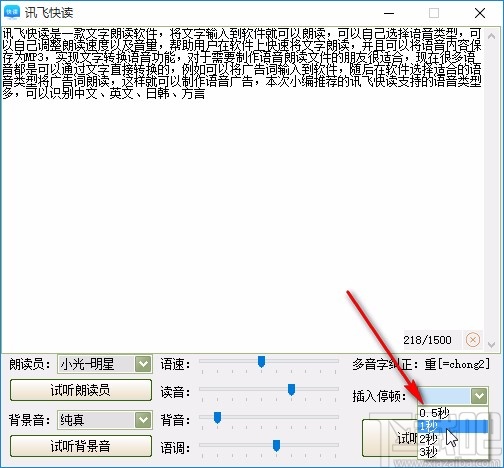Choose the 3秒 pause option

coord(452,452)
